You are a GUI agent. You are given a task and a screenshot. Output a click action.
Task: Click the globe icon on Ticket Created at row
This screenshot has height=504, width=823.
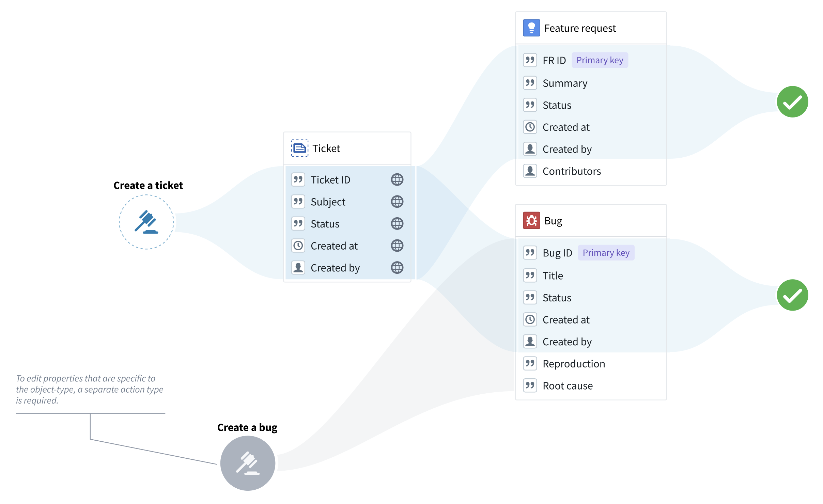pyautogui.click(x=397, y=246)
